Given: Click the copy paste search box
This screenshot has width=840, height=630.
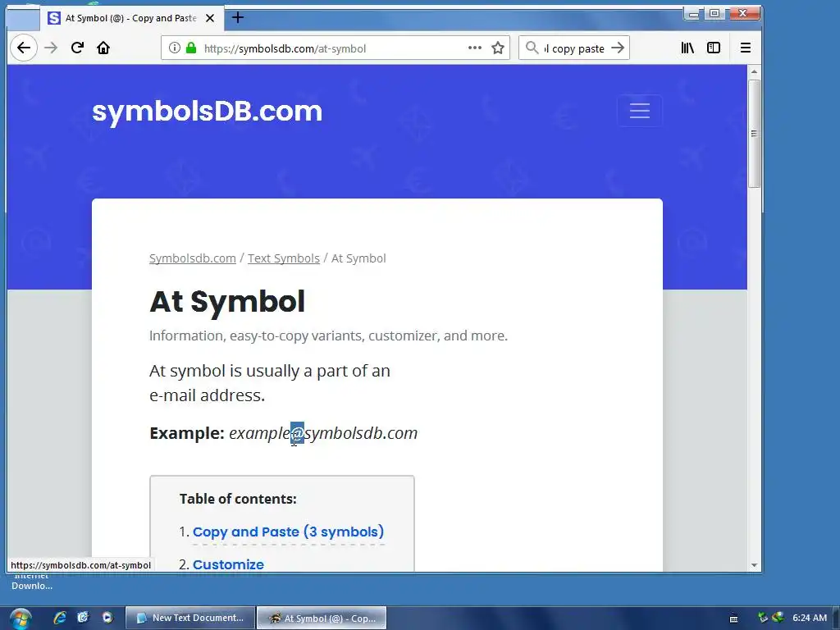Looking at the screenshot, I should click(574, 48).
